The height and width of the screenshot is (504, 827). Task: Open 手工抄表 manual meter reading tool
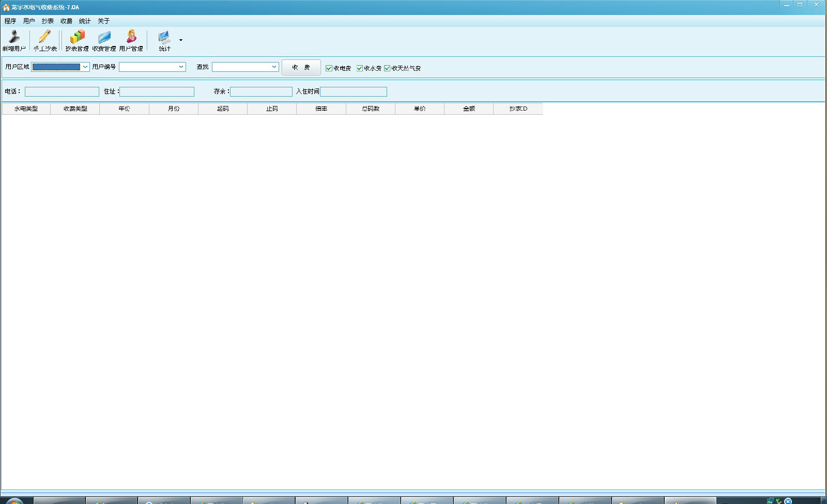[45, 40]
